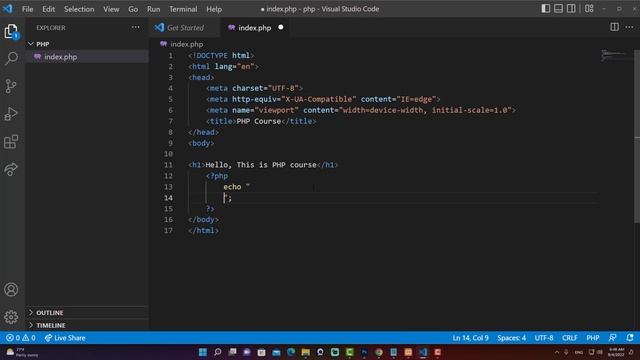Click the 'Hello, This is PHP course' text
This screenshot has height=360, width=640.
(x=261, y=164)
